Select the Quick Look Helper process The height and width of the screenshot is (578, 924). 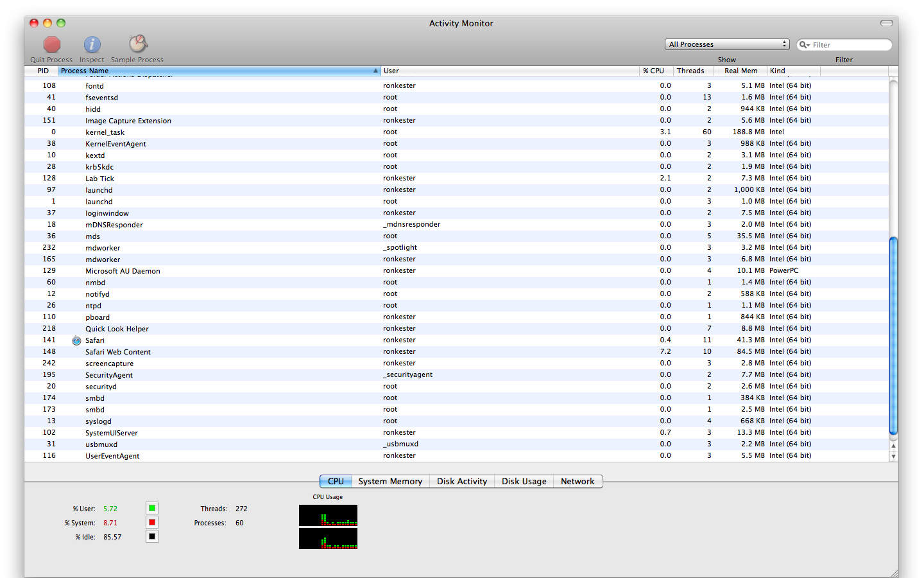point(456,328)
